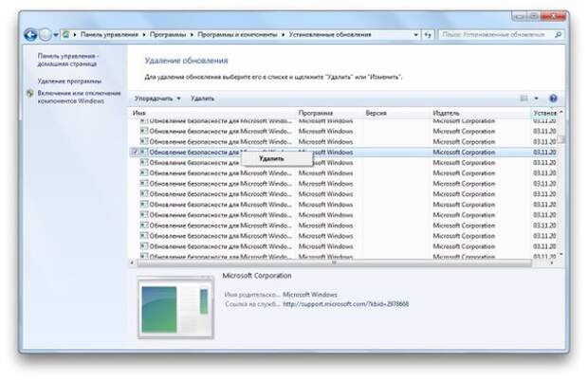
Task: Uncheck the checkbox of the highlighted update
Action: click(135, 152)
